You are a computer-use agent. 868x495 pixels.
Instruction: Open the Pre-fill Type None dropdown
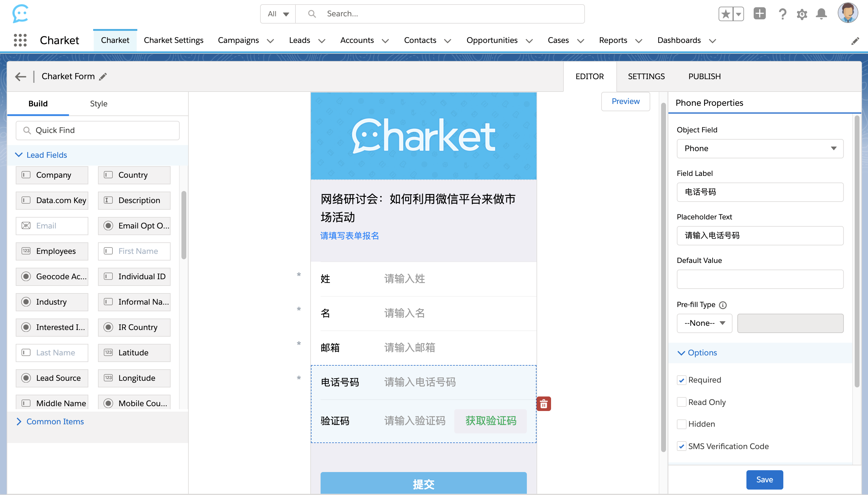coord(704,323)
